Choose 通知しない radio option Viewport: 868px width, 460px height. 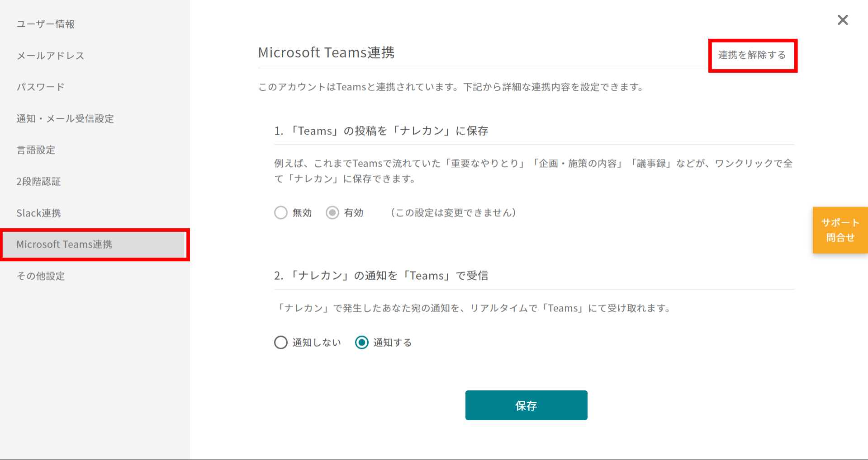(x=281, y=343)
